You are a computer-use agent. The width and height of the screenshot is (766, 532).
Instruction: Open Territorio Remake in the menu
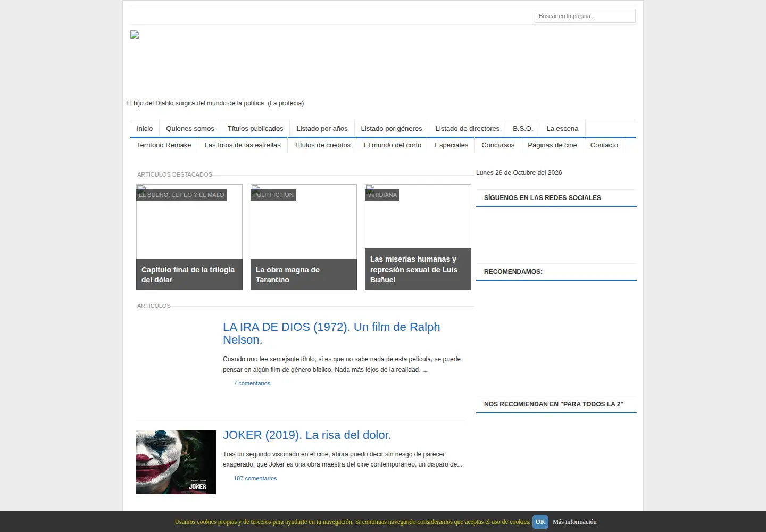[164, 145]
